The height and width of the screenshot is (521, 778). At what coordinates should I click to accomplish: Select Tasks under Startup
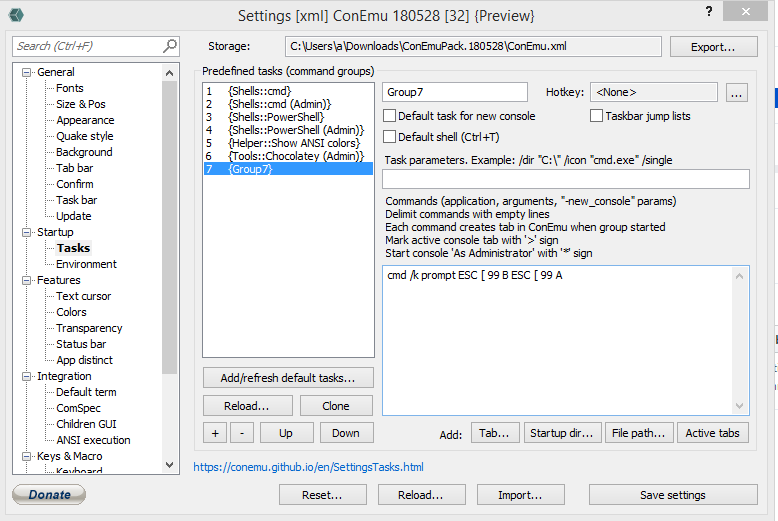[73, 248]
